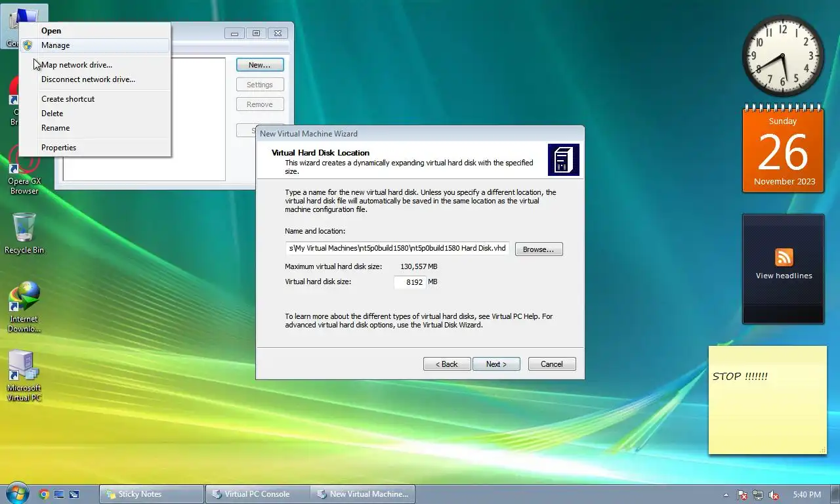Click Switch Between Windows quick launch icon
The height and width of the screenshot is (504, 840).
pyautogui.click(x=74, y=494)
